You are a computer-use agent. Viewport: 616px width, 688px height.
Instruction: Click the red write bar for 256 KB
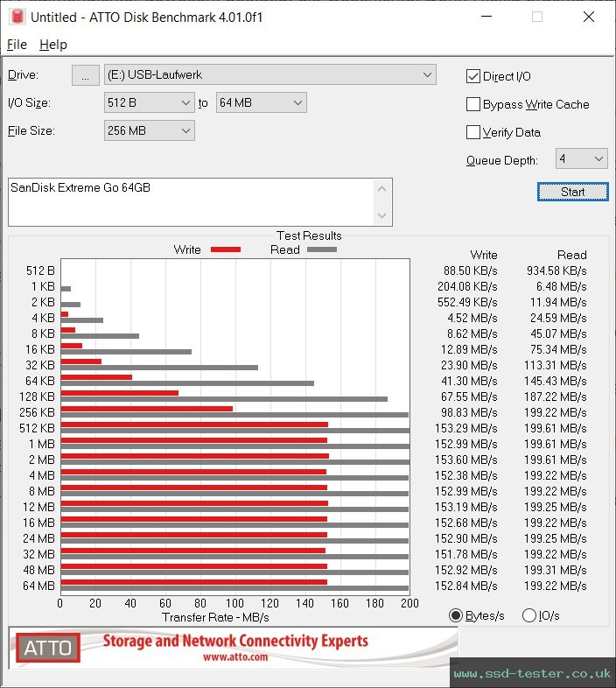(146, 409)
